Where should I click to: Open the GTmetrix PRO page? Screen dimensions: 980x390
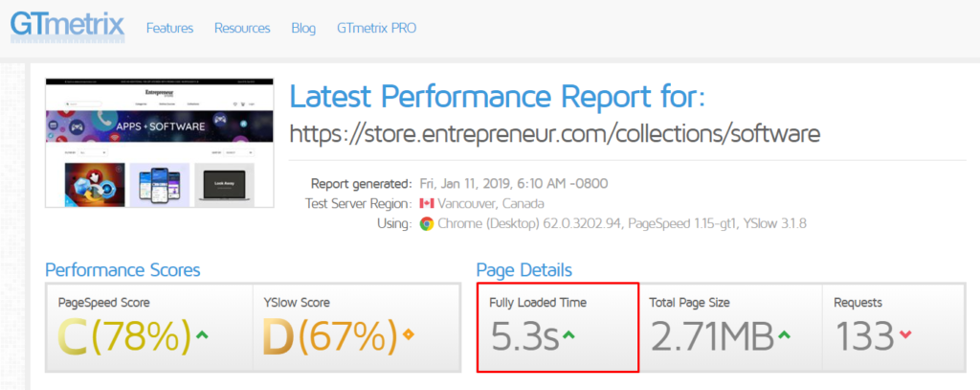coord(376,28)
